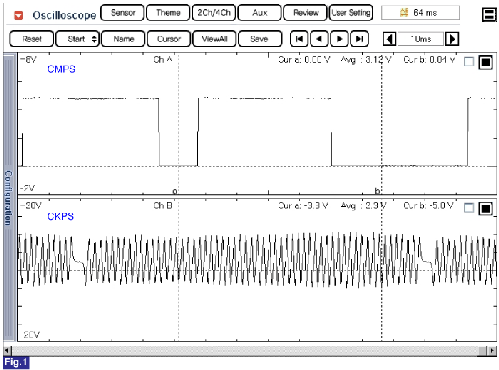
Task: Click the Ch B label
Action: click(x=163, y=206)
